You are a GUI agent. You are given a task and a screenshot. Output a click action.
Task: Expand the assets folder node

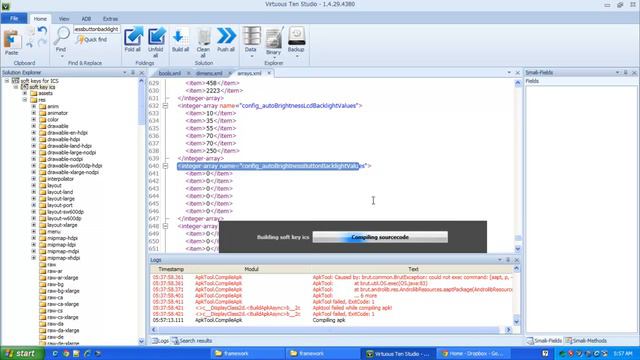pyautogui.click(x=25, y=93)
